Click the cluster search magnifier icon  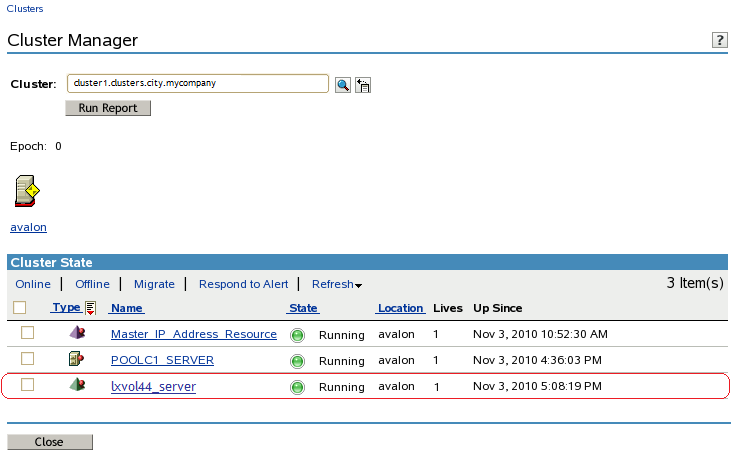342,85
